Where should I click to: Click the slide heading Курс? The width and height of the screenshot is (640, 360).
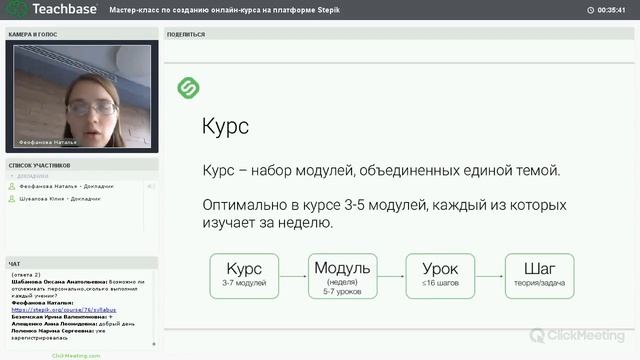[x=225, y=126]
